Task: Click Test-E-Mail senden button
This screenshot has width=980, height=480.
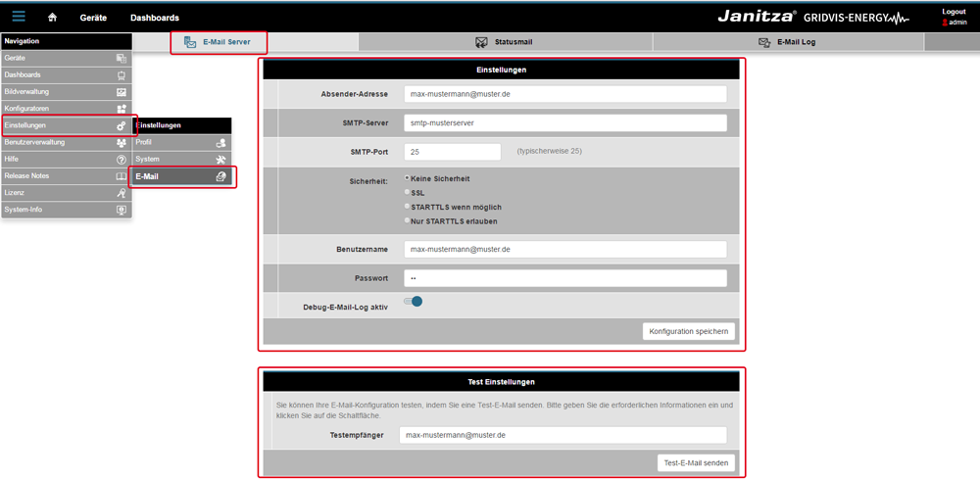Action: pyautogui.click(x=696, y=463)
